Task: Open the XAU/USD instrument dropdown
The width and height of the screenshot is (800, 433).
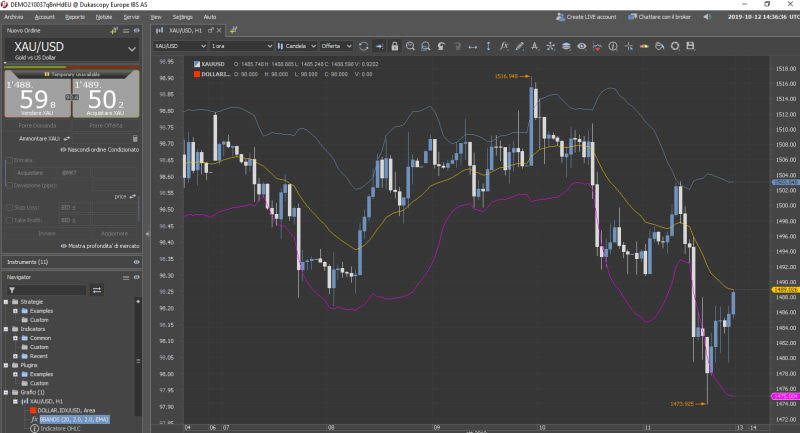Action: [72, 48]
